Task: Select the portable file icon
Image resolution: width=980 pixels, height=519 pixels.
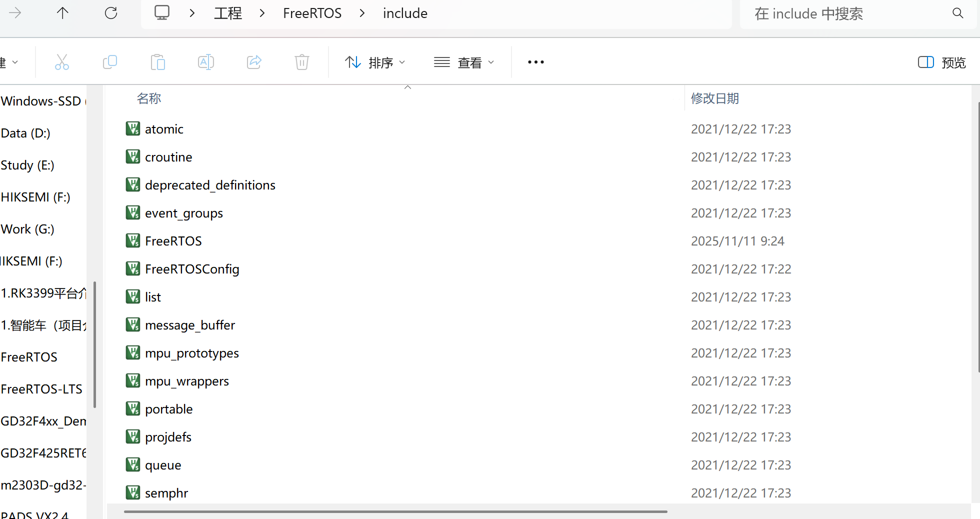Action: point(132,409)
